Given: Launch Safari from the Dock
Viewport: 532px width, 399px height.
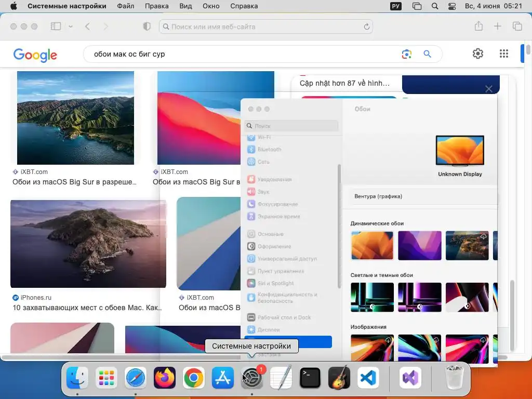Looking at the screenshot, I should (x=136, y=378).
